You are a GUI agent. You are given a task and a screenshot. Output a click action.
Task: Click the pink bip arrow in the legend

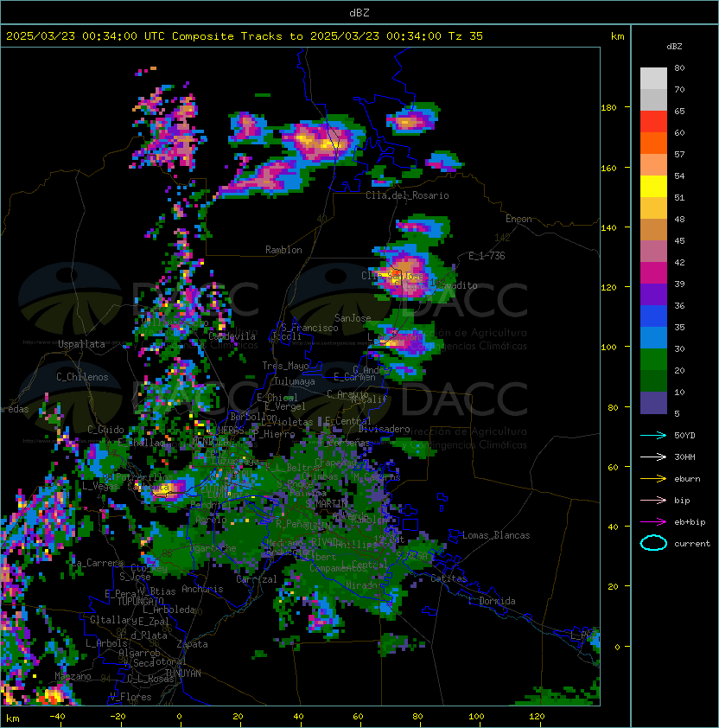(x=653, y=501)
